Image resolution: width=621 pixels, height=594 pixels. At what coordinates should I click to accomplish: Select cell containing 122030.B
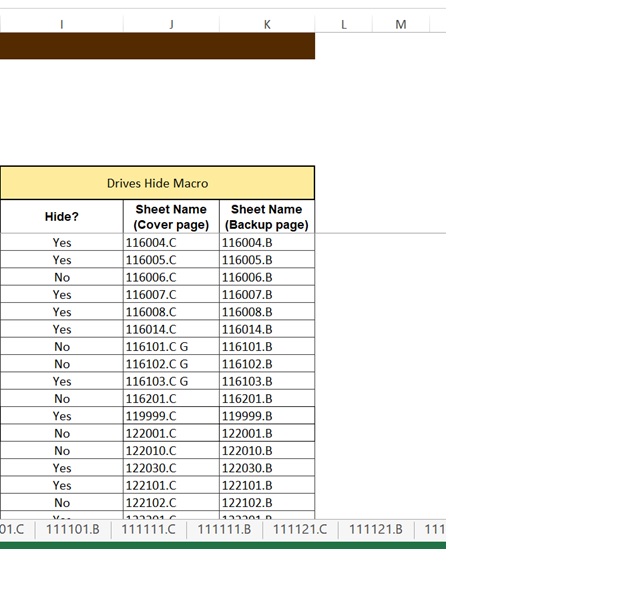click(x=267, y=468)
